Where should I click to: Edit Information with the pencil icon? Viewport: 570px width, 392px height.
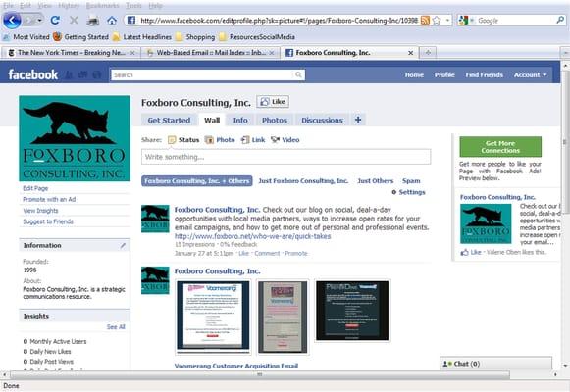click(124, 246)
